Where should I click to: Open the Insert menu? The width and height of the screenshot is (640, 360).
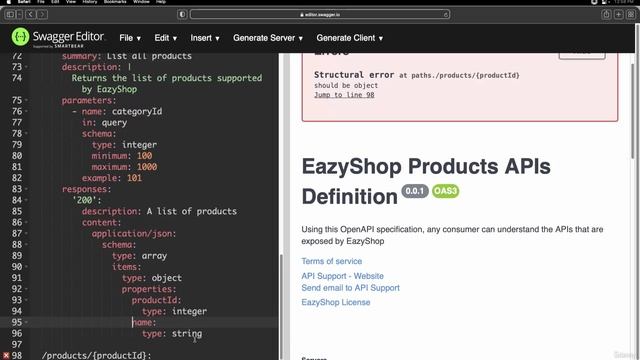[205, 38]
